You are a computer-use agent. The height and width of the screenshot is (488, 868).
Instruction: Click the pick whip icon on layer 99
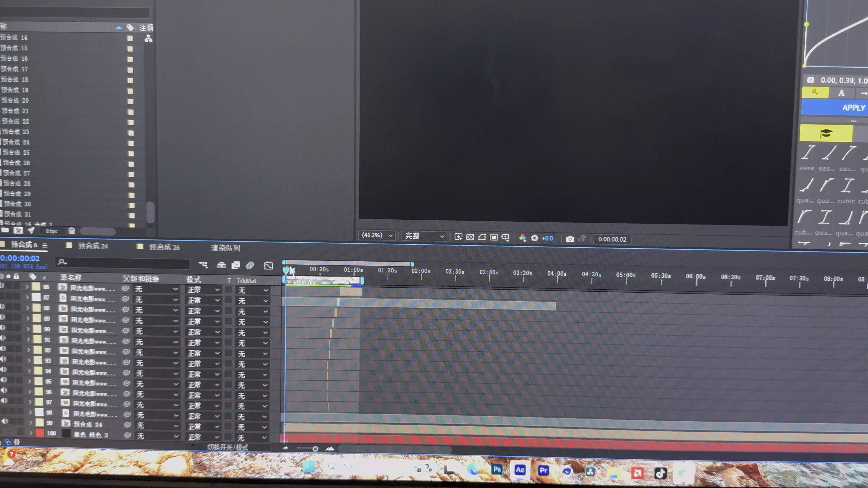click(x=127, y=425)
